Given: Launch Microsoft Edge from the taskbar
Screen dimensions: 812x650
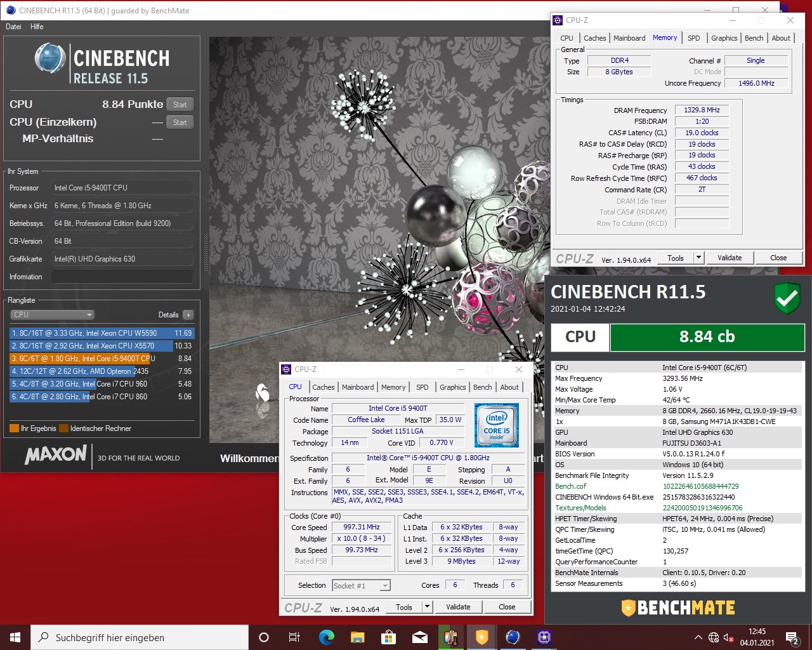Looking at the screenshot, I should 326,637.
